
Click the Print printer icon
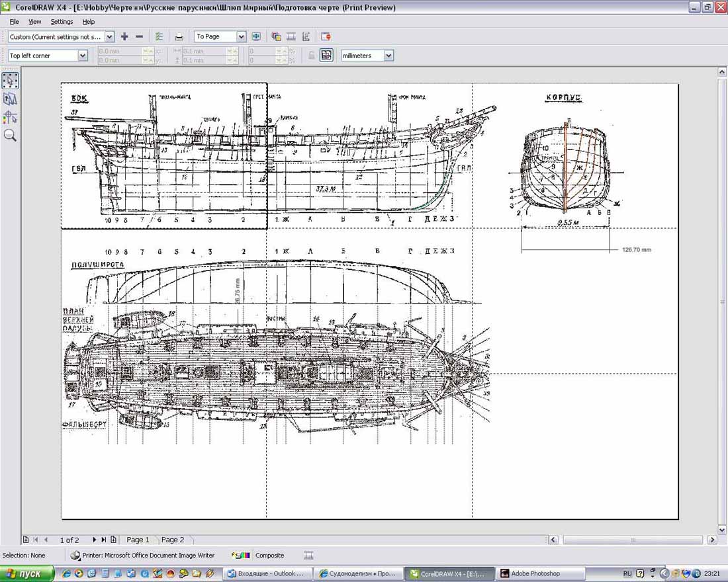[179, 37]
